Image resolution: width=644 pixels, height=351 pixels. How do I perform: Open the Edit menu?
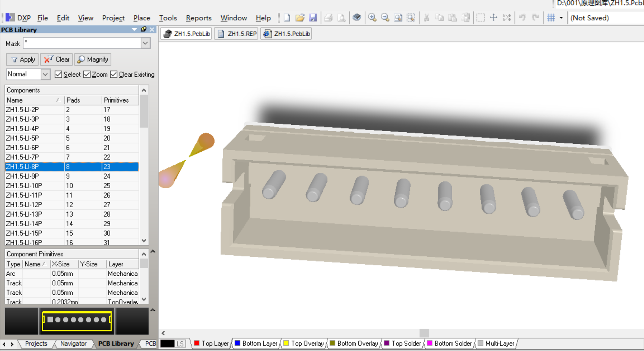[63, 18]
